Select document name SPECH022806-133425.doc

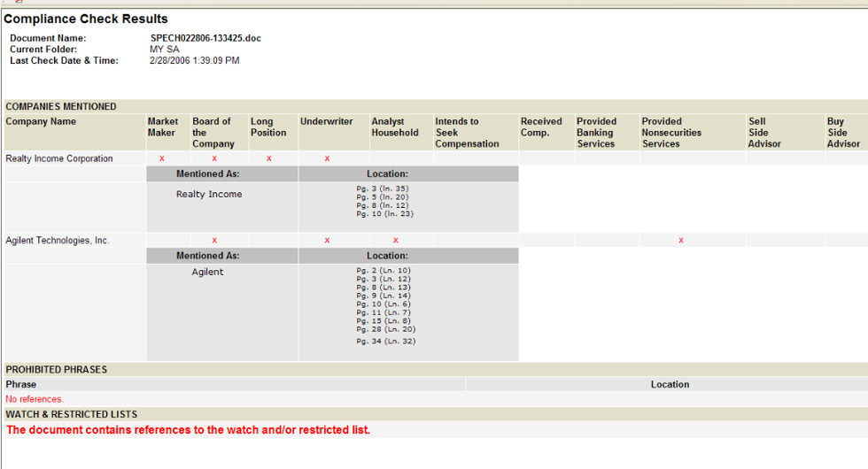205,38
